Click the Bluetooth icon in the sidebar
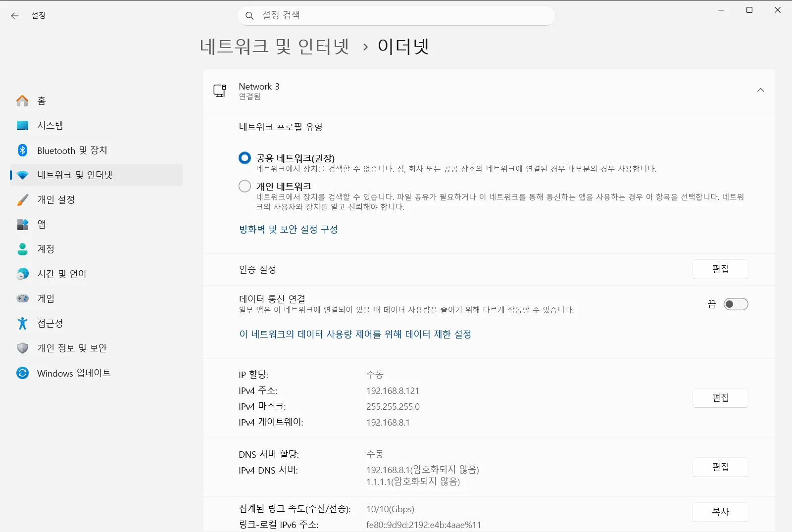This screenshot has width=792, height=532. [22, 150]
